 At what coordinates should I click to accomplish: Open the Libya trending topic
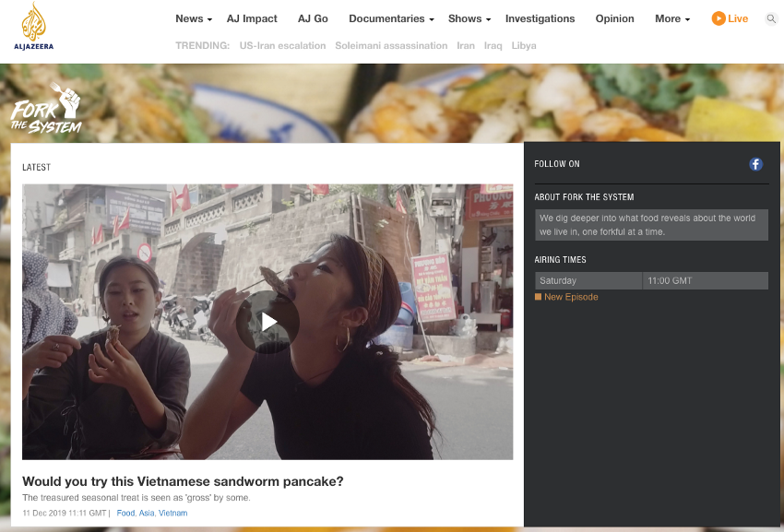[523, 45]
